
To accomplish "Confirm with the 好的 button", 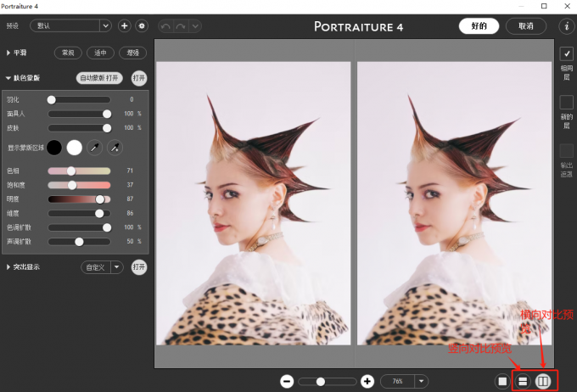I will coord(479,25).
